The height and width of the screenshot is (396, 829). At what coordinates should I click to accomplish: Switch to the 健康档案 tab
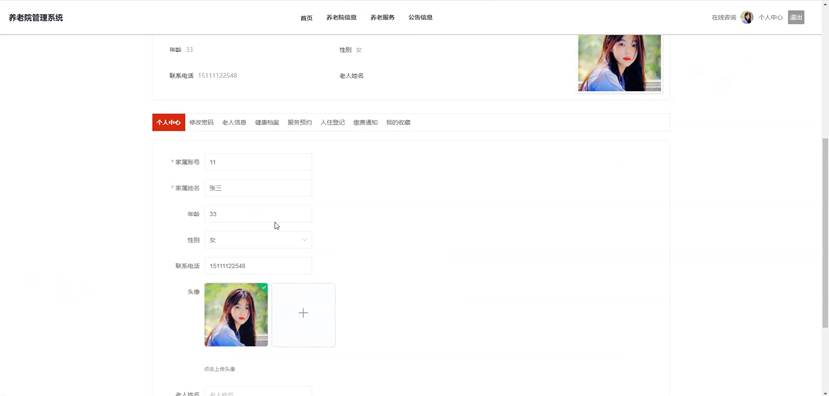267,122
